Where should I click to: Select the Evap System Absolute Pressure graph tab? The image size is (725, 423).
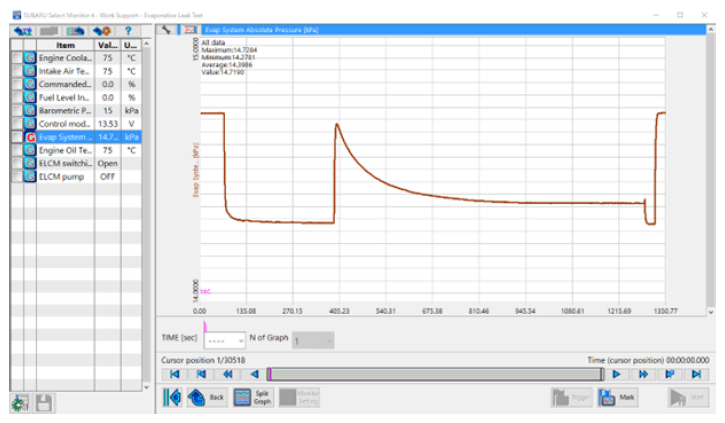(260, 32)
